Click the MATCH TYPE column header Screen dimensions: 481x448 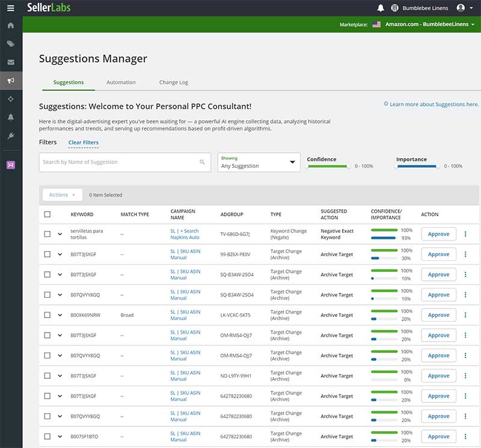(135, 215)
